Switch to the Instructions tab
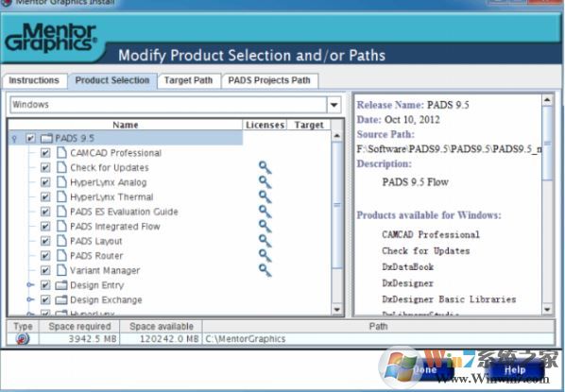Image resolution: width=565 pixels, height=392 pixels. pyautogui.click(x=34, y=80)
